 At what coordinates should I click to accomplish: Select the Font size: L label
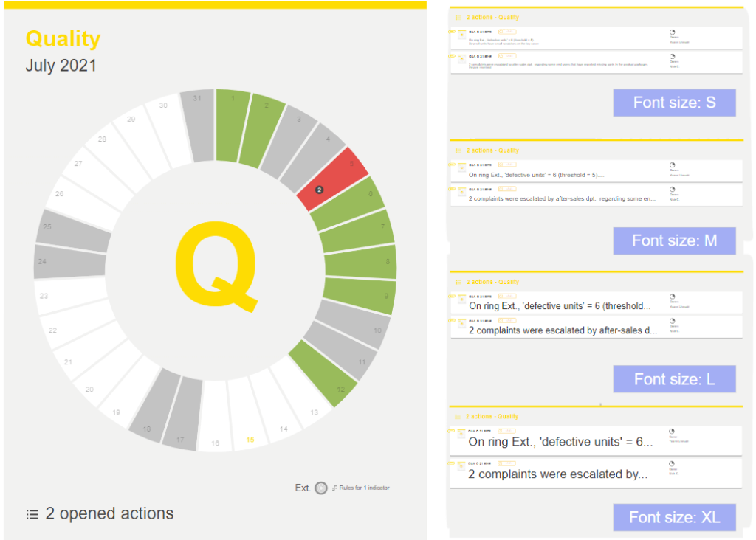[674, 379]
